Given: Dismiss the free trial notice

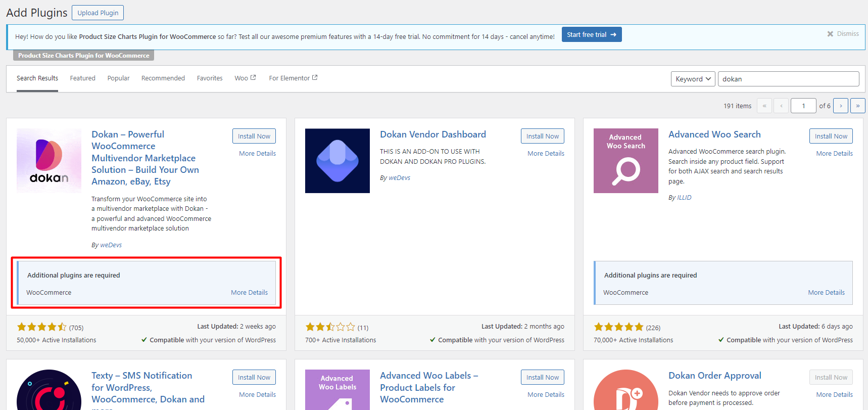Looking at the screenshot, I should coord(843,34).
